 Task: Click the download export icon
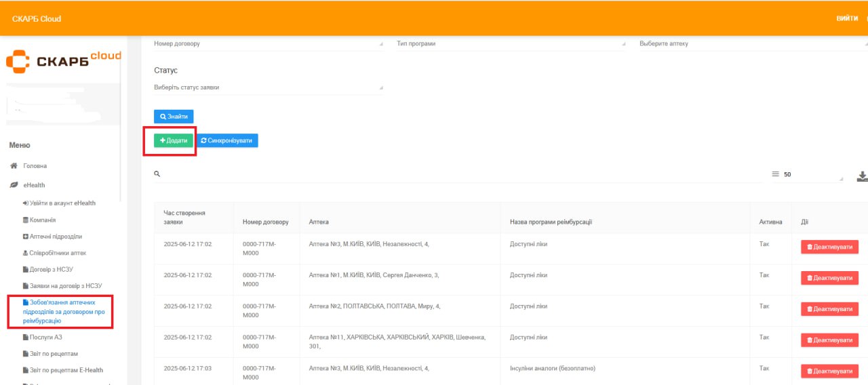tap(862, 176)
